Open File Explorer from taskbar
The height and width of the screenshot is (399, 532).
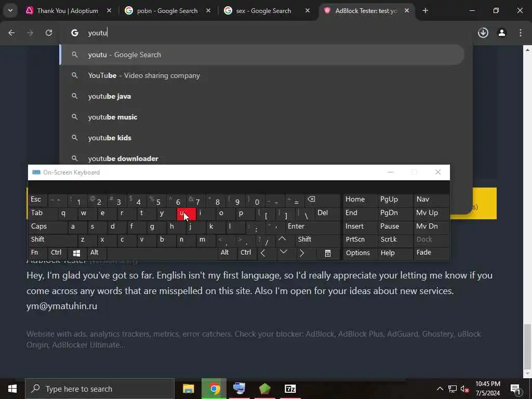click(x=188, y=389)
